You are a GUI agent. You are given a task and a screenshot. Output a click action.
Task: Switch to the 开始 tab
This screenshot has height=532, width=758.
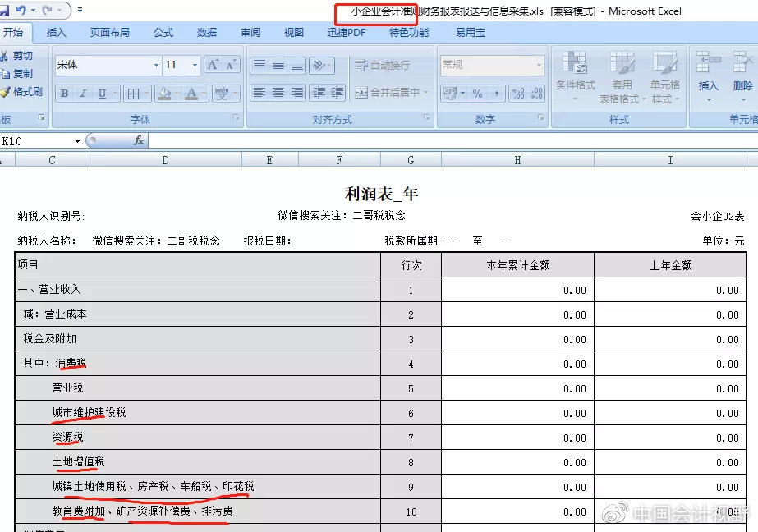[x=13, y=32]
